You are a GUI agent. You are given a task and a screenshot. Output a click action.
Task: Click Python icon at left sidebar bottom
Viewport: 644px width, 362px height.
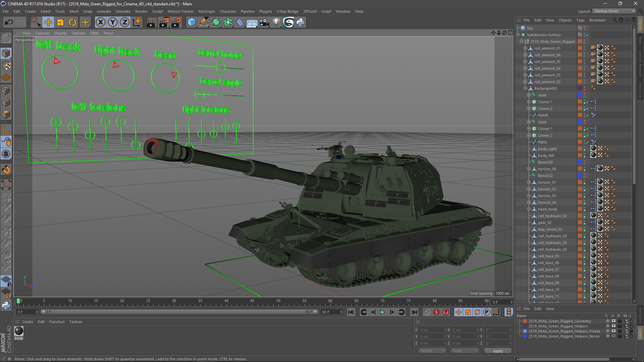coord(6,305)
